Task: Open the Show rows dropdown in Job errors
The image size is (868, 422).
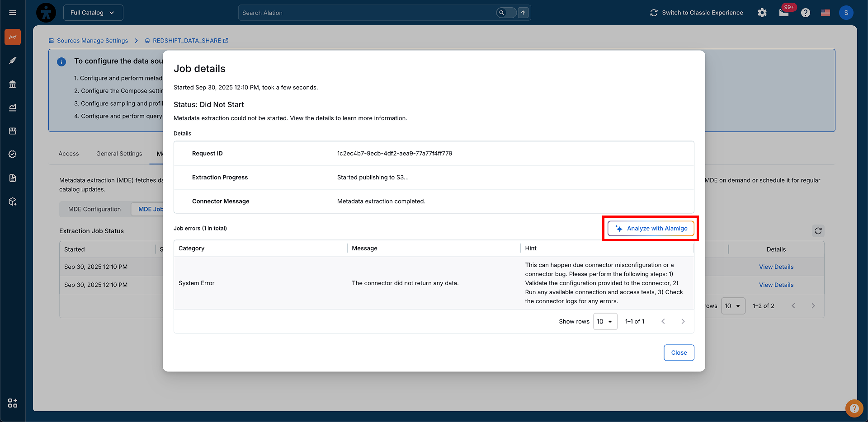Action: [x=605, y=322]
